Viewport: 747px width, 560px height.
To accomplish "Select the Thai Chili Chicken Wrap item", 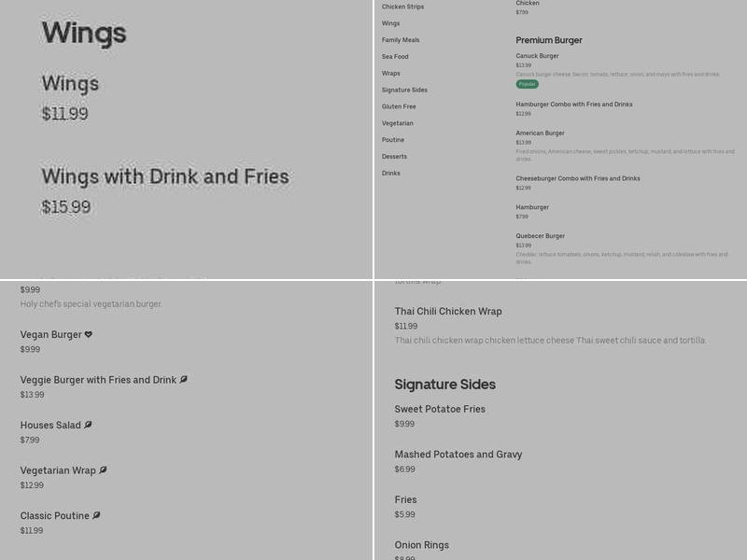I will click(x=448, y=311).
